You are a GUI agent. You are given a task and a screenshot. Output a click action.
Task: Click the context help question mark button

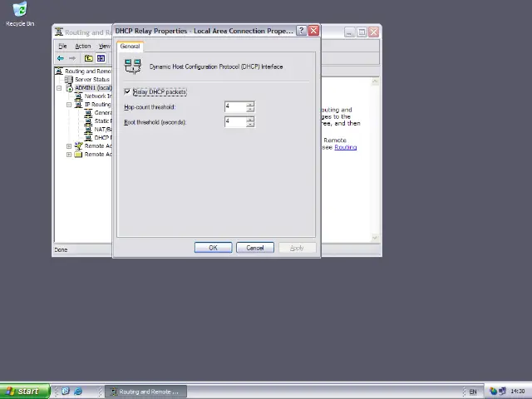302,31
